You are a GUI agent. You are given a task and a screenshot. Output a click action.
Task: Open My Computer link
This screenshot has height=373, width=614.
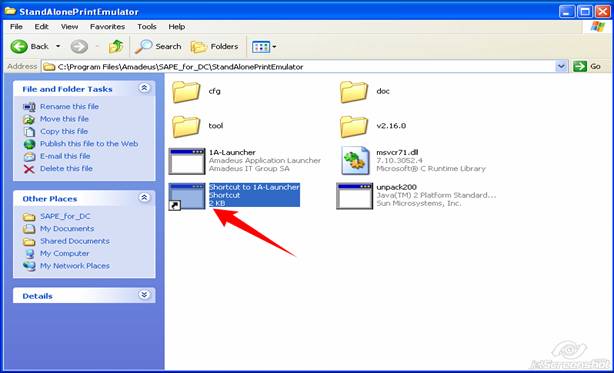pos(64,253)
